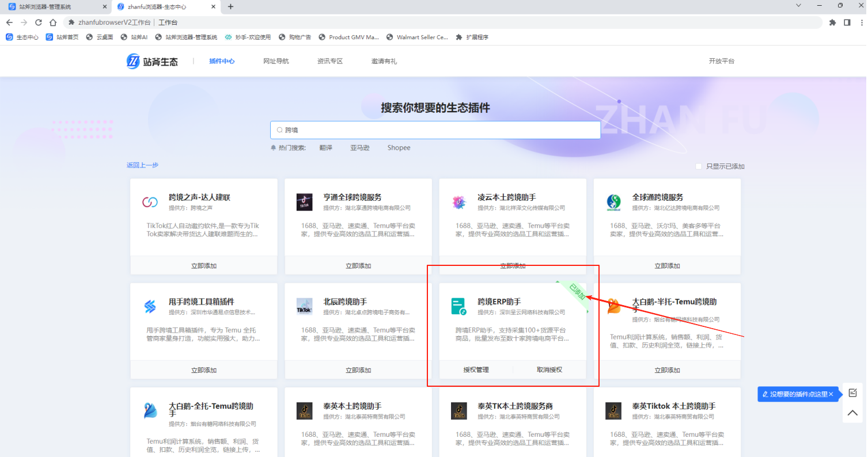
Task: Reload the page with refresh icon
Action: click(39, 22)
